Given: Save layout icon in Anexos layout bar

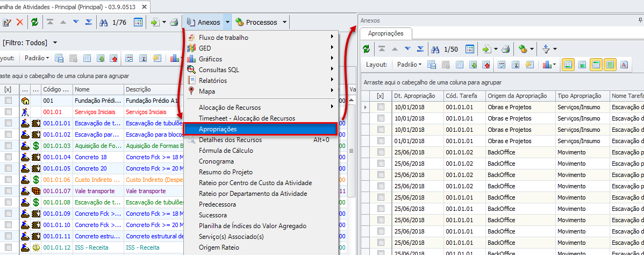Looking at the screenshot, I should 432,65.
